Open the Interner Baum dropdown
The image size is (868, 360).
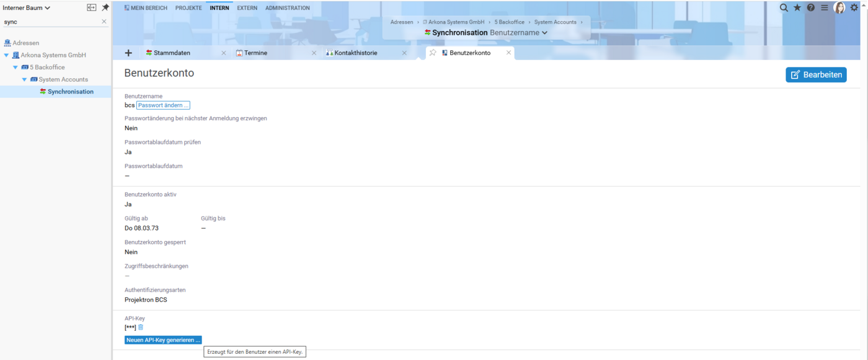point(27,8)
